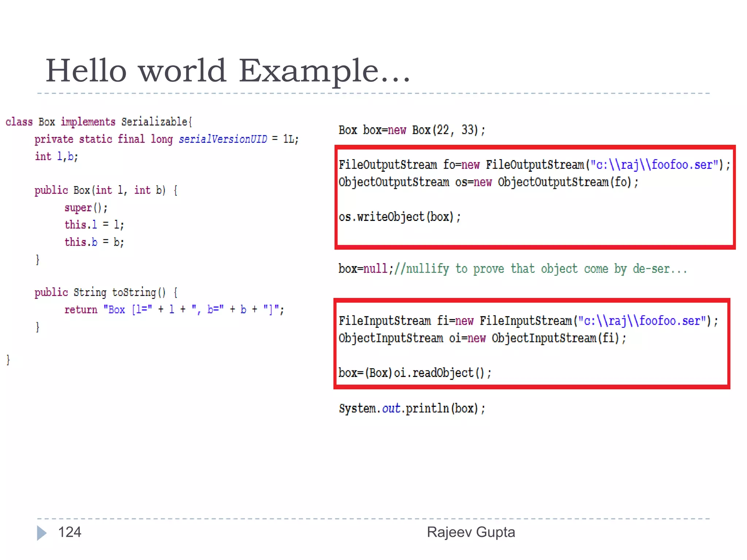Click the 'os.writeObject(box);' line
747x560 pixels.
pos(399,217)
